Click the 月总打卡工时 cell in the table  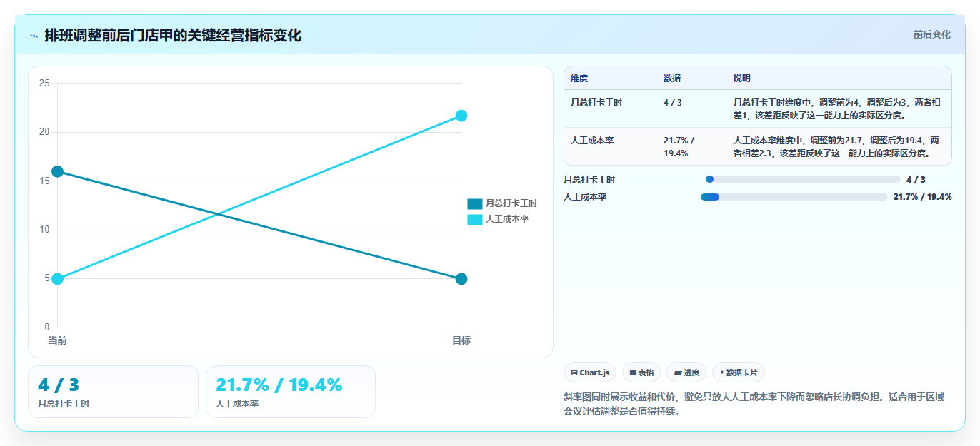click(596, 103)
